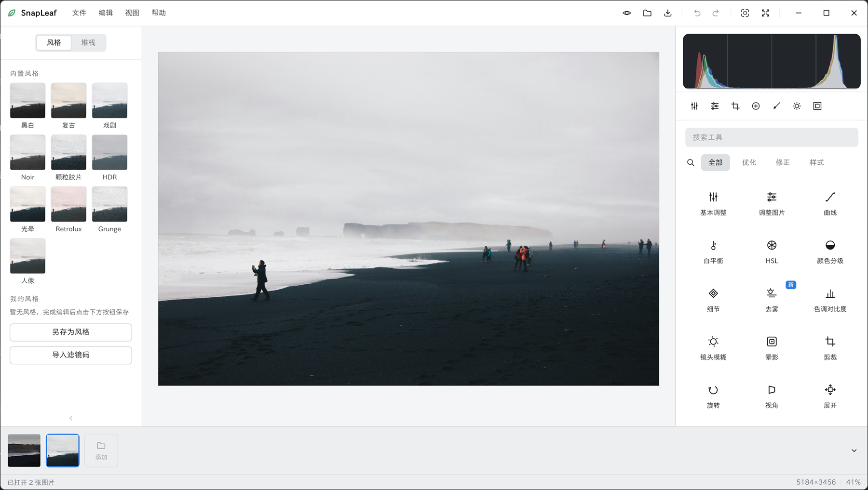Open the 细节 detail tool
The image size is (868, 490).
click(x=713, y=300)
